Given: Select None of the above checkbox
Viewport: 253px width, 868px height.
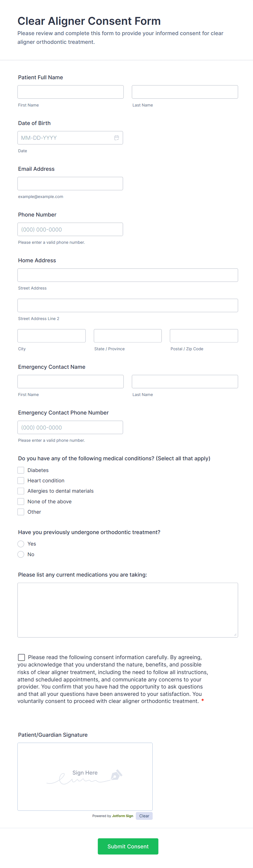Looking at the screenshot, I should click(21, 501).
